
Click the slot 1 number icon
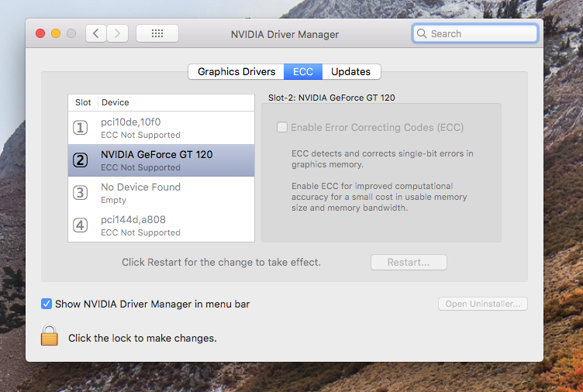pos(80,128)
